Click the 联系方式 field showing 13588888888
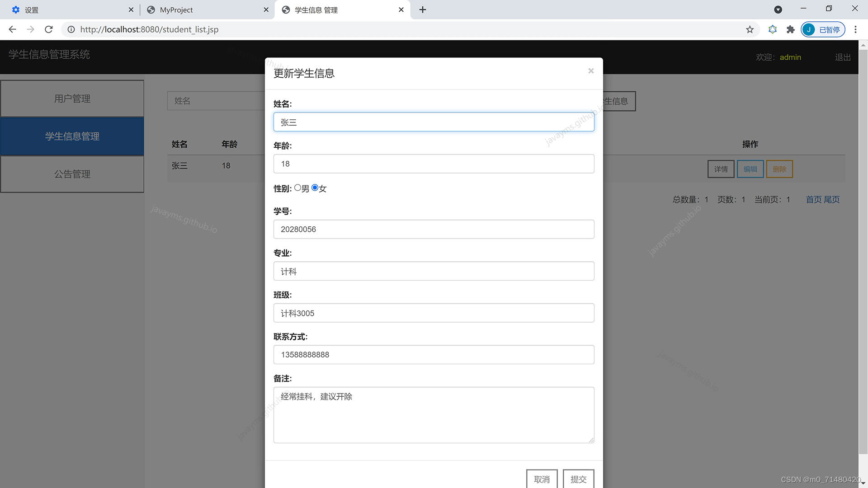This screenshot has width=868, height=488. 434,355
